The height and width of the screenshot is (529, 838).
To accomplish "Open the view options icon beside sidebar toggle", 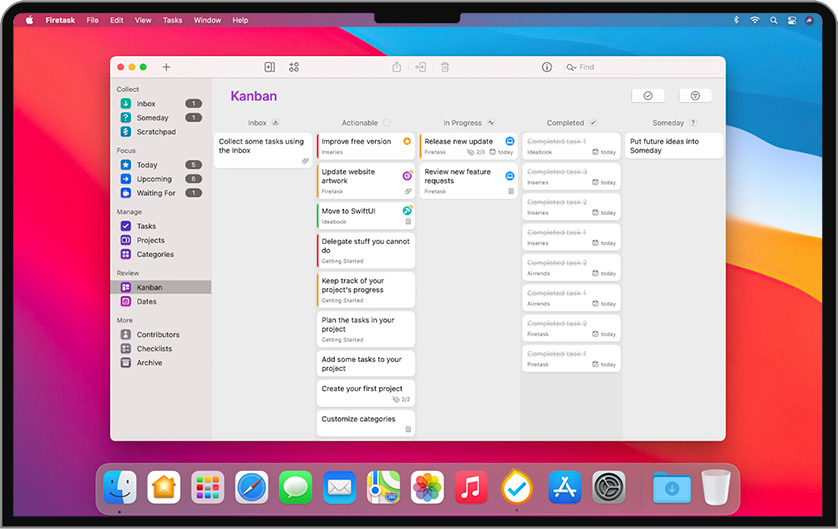I will click(294, 67).
